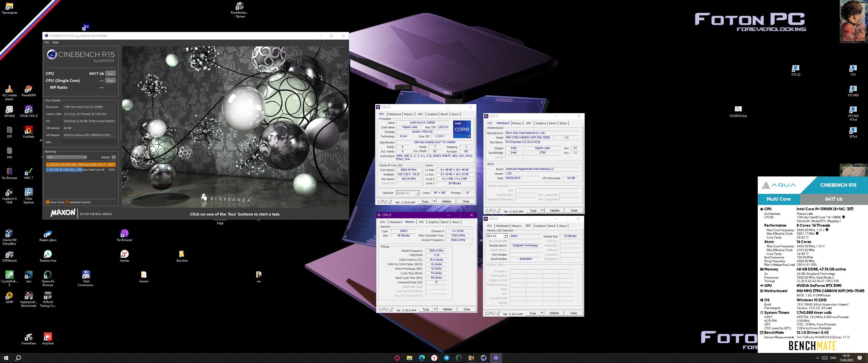Select Graphics tab in CPU-Z Mainboard window
This screenshot has width=868, height=363.
[x=540, y=123]
